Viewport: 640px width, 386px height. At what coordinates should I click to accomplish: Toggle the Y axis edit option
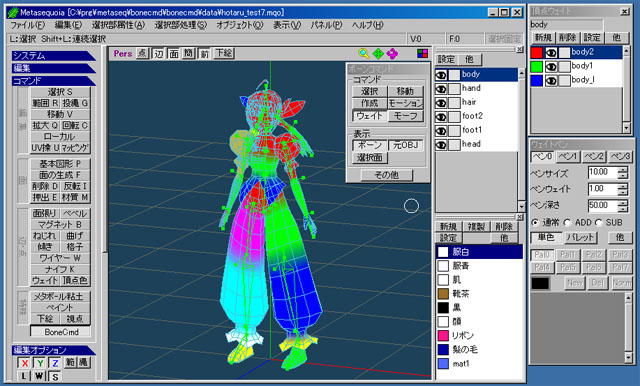click(x=40, y=363)
